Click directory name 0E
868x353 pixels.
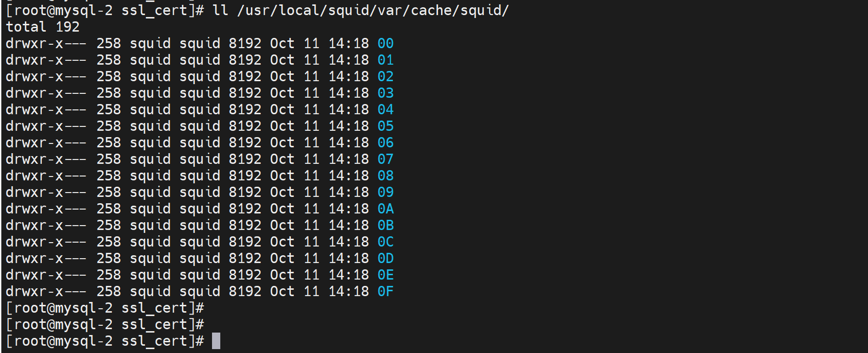click(x=385, y=275)
